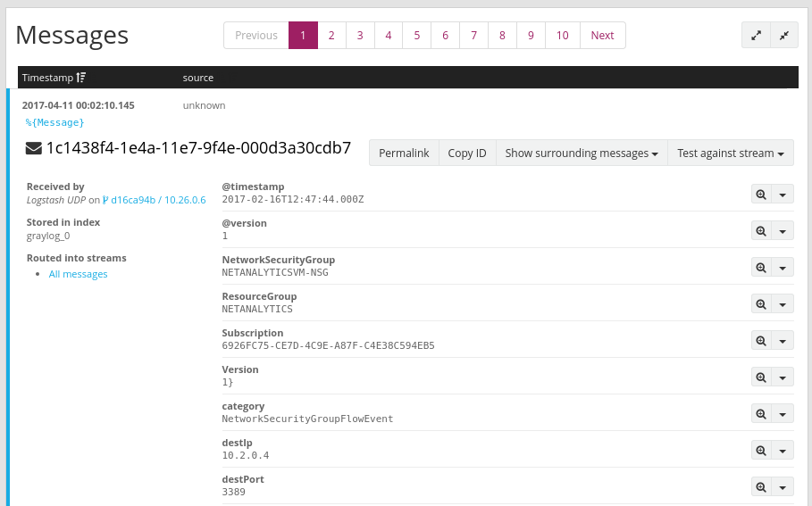Click the Messages heading
The height and width of the screenshot is (506, 812).
click(x=72, y=36)
